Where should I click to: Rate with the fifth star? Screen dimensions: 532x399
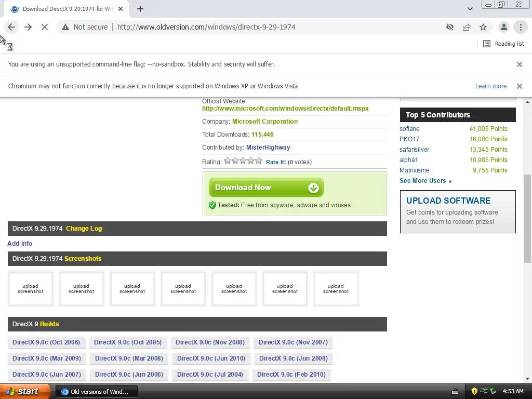(259, 161)
